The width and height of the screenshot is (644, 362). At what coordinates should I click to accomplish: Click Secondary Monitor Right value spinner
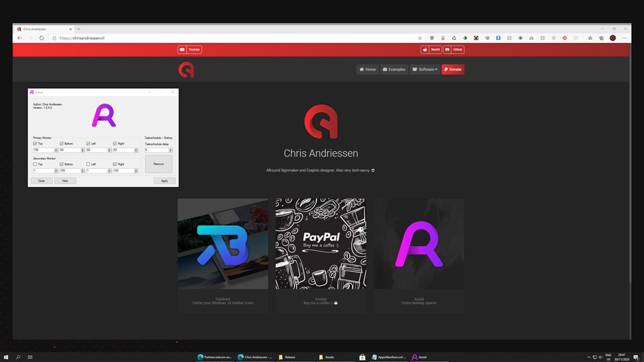pyautogui.click(x=136, y=171)
